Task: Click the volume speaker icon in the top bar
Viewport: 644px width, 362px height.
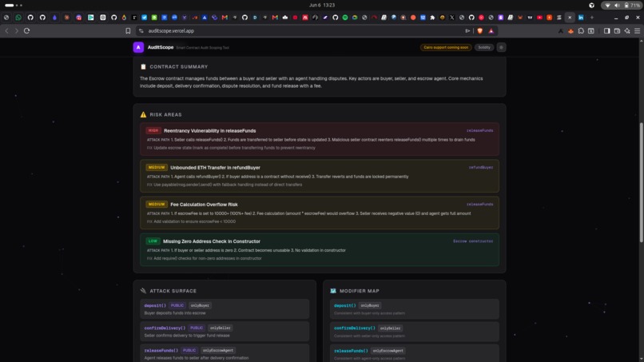Action: [617, 6]
